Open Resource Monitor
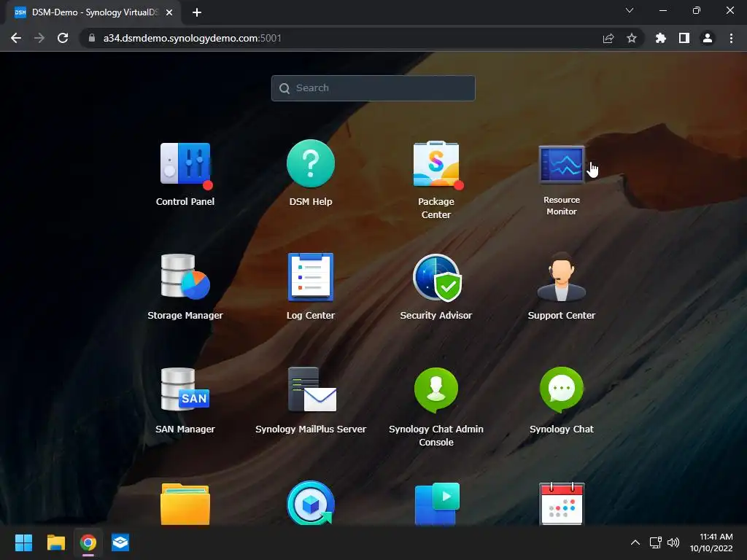This screenshot has width=747, height=560. 562,165
